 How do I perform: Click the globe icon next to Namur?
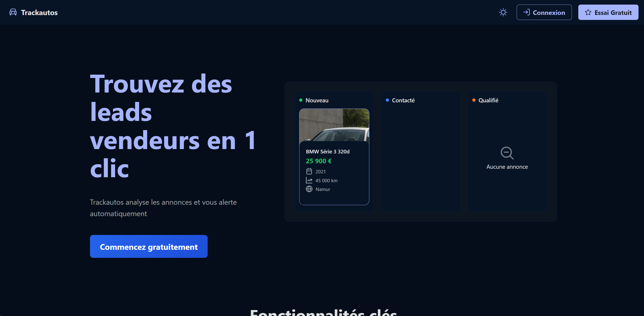point(309,189)
